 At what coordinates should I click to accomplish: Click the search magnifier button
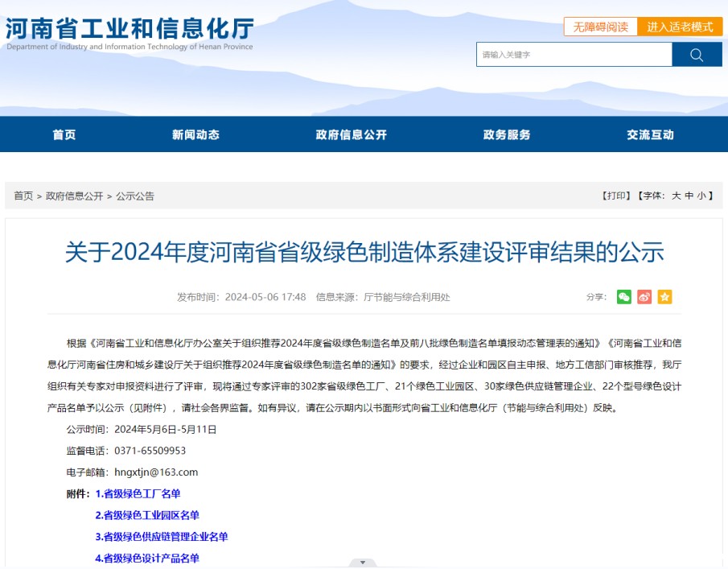[697, 55]
